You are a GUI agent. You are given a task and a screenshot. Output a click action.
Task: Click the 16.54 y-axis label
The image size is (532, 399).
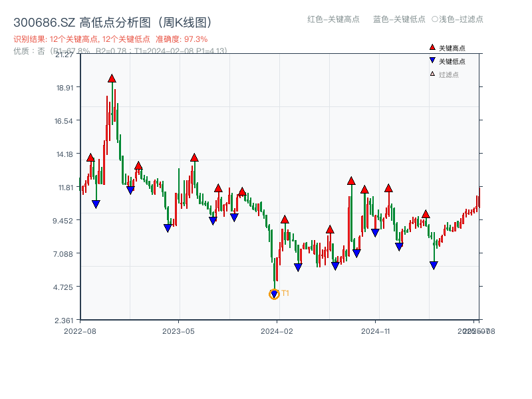pyautogui.click(x=64, y=121)
